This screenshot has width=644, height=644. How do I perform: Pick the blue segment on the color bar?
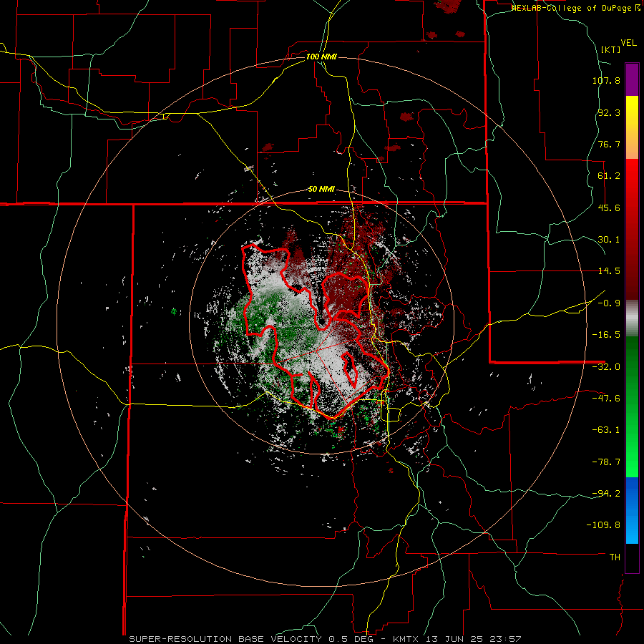coord(632,510)
